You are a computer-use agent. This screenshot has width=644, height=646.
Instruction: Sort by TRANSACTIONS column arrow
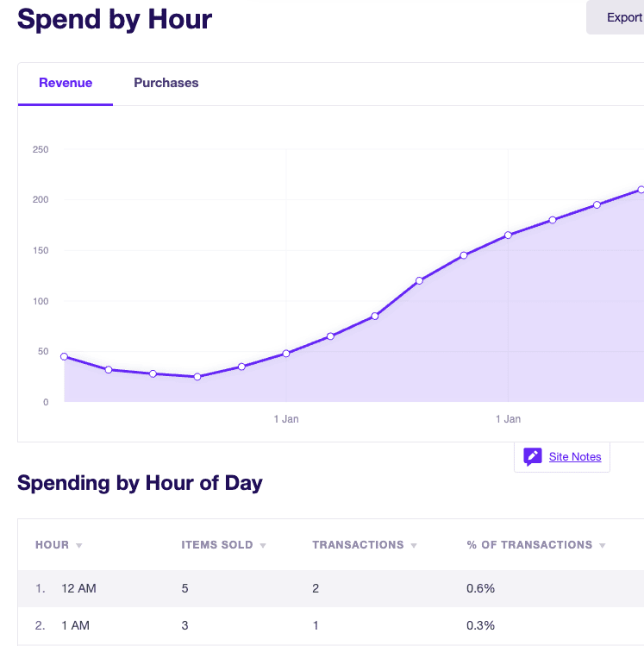[414, 545]
